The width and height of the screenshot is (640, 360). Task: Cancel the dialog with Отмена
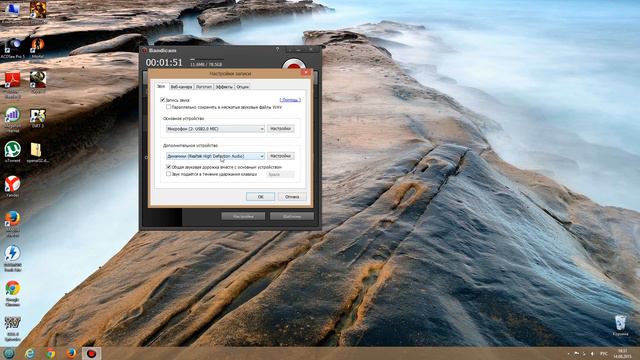[x=292, y=197]
